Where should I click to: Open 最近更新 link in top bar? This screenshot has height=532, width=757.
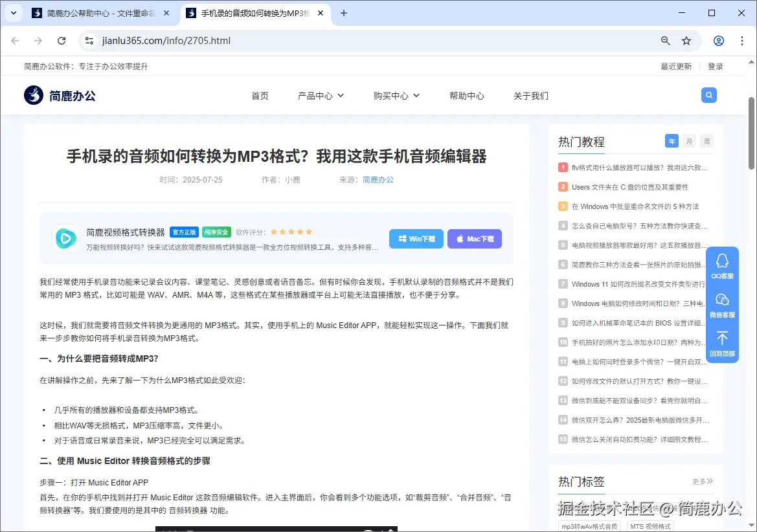(676, 67)
